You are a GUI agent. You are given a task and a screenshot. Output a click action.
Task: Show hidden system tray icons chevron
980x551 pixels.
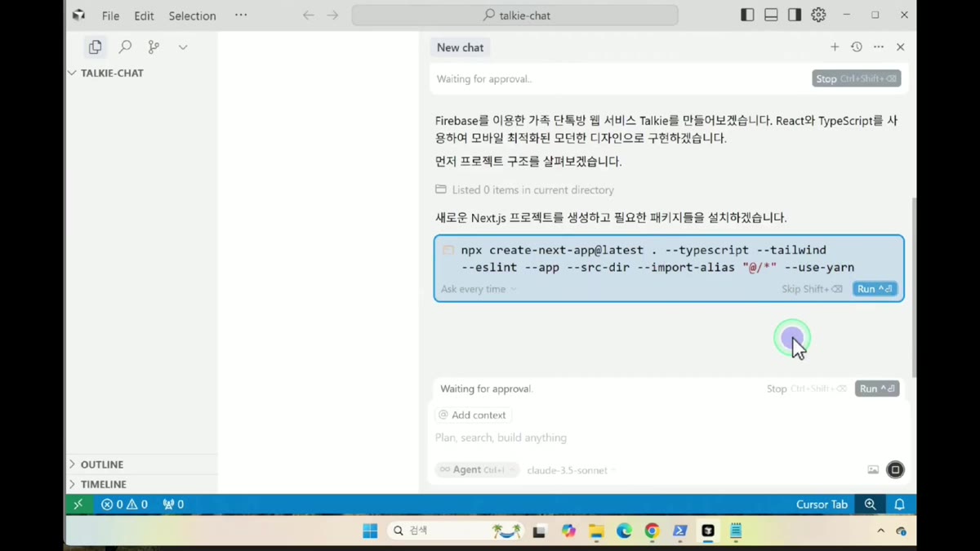point(880,531)
